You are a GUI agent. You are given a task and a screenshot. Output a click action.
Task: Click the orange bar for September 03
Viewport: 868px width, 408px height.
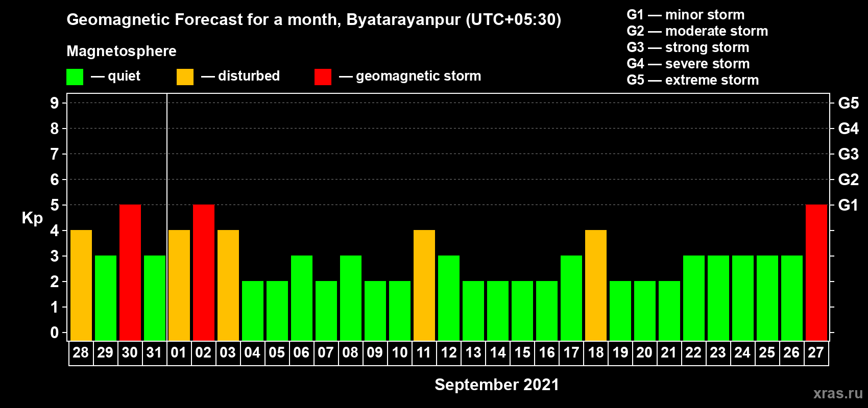click(228, 286)
